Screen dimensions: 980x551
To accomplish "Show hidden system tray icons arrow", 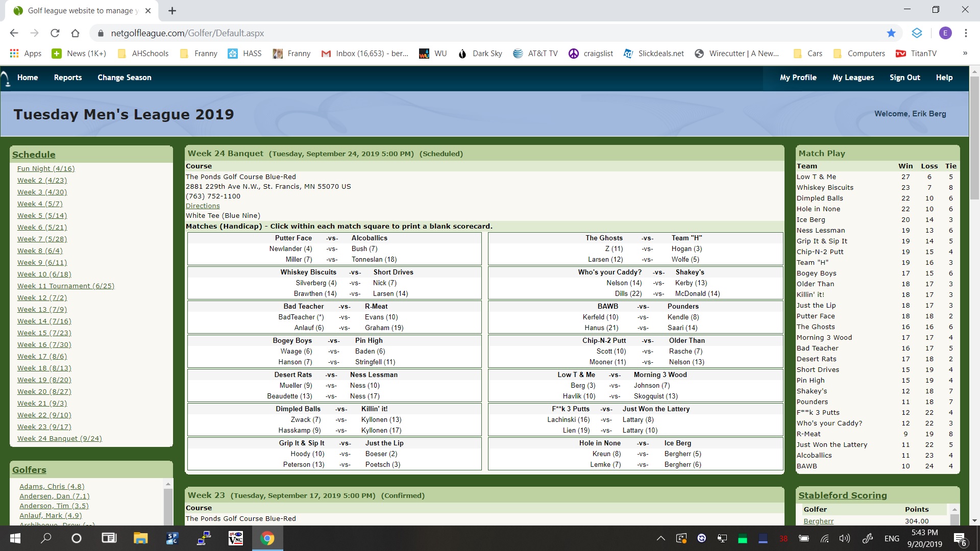I will [660, 538].
